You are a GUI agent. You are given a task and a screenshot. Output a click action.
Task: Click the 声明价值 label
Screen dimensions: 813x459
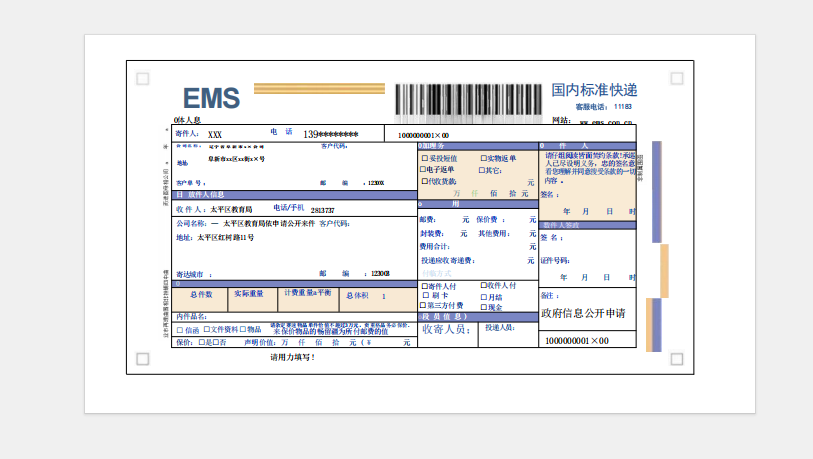pos(259,342)
